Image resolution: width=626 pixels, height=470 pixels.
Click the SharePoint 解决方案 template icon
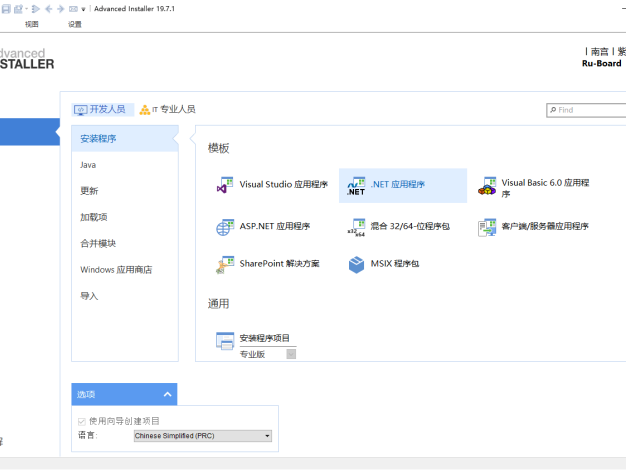(225, 265)
